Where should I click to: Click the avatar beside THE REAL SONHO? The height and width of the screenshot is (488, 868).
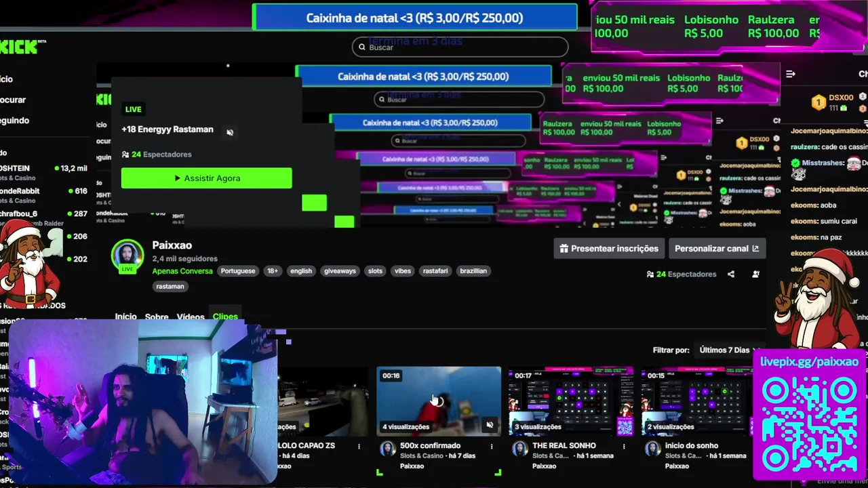click(520, 450)
